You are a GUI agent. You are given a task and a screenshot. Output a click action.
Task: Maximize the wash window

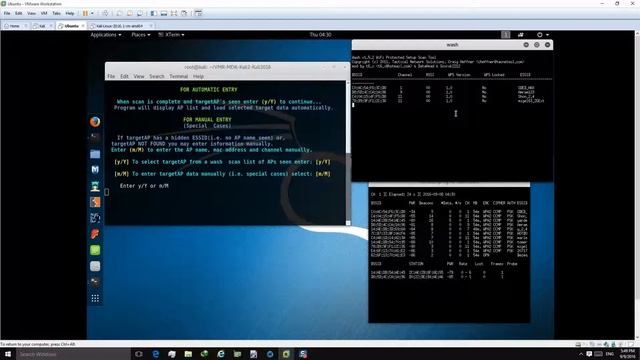[x=537, y=44]
